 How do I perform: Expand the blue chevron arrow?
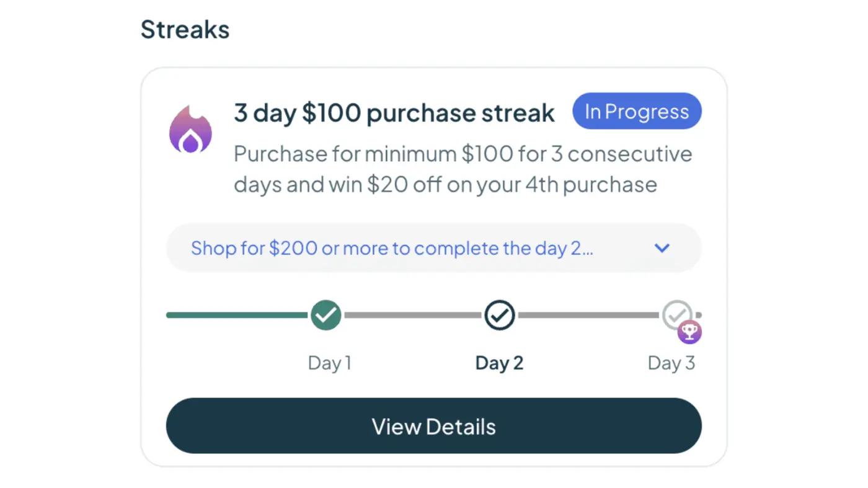(x=662, y=248)
